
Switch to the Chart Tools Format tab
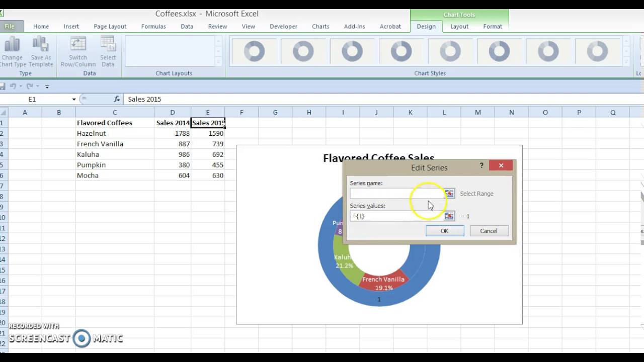(x=493, y=26)
